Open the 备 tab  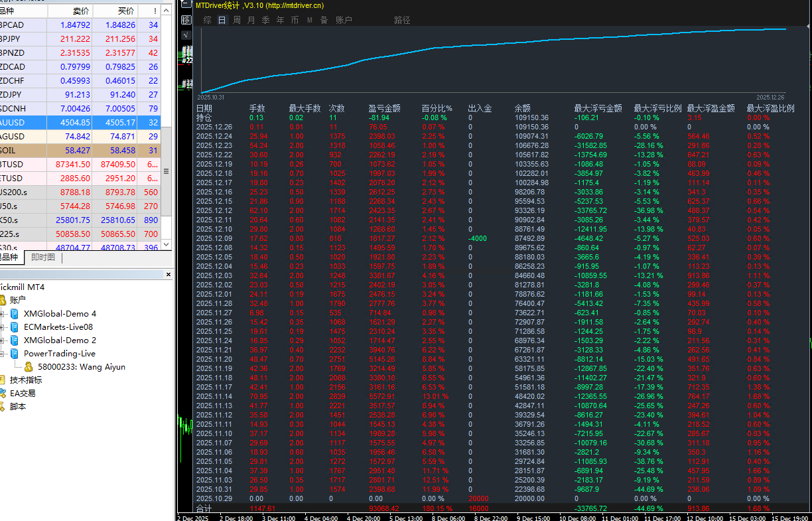pos(324,21)
